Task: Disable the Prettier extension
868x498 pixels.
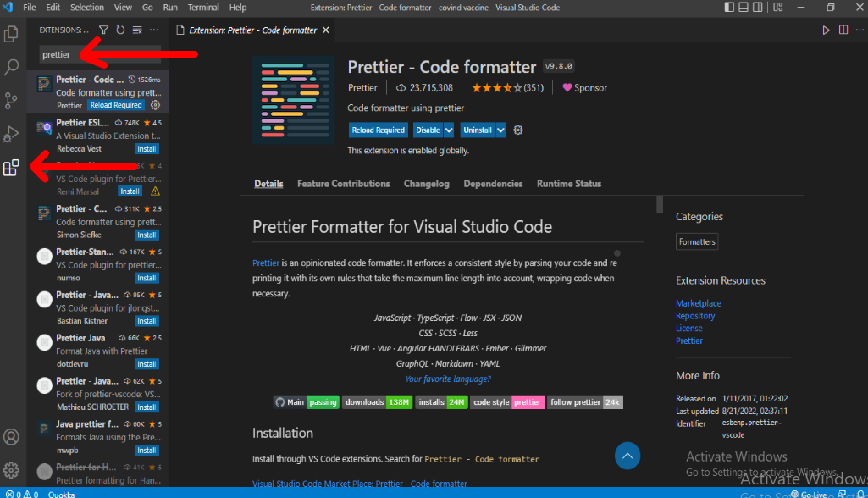Action: click(426, 130)
